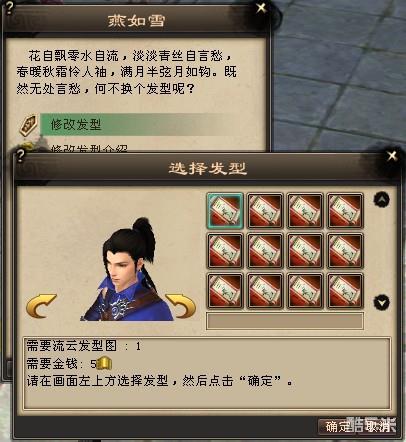Select last hairstyle scroll in bottom row
406x442 pixels.
[x=345, y=291]
